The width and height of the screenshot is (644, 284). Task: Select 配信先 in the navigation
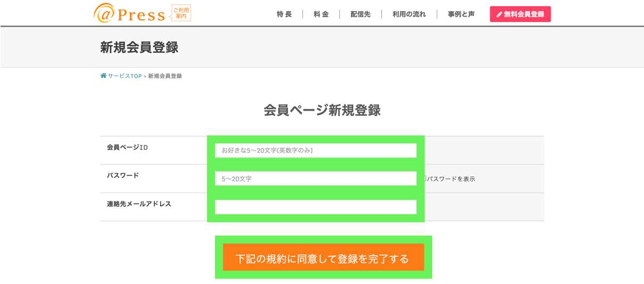(360, 14)
